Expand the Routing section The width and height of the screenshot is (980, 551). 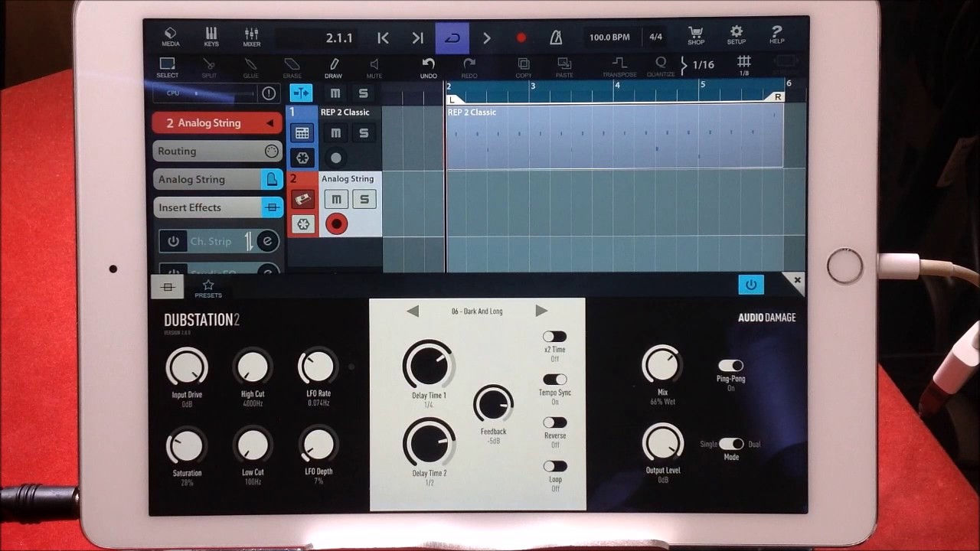point(217,152)
